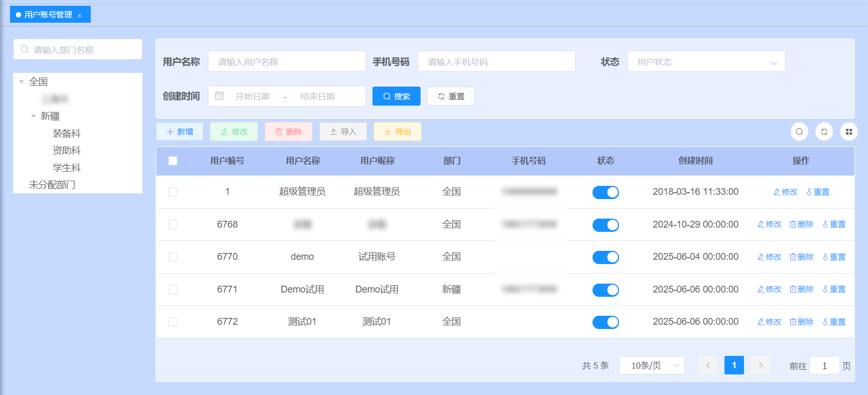868x395 pixels.
Task: Select 装备科 in department tree
Action: [x=66, y=134]
